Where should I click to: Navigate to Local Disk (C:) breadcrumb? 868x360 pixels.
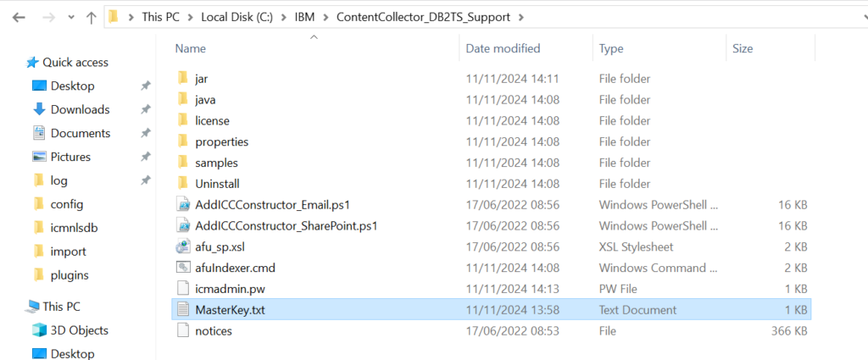point(237,17)
